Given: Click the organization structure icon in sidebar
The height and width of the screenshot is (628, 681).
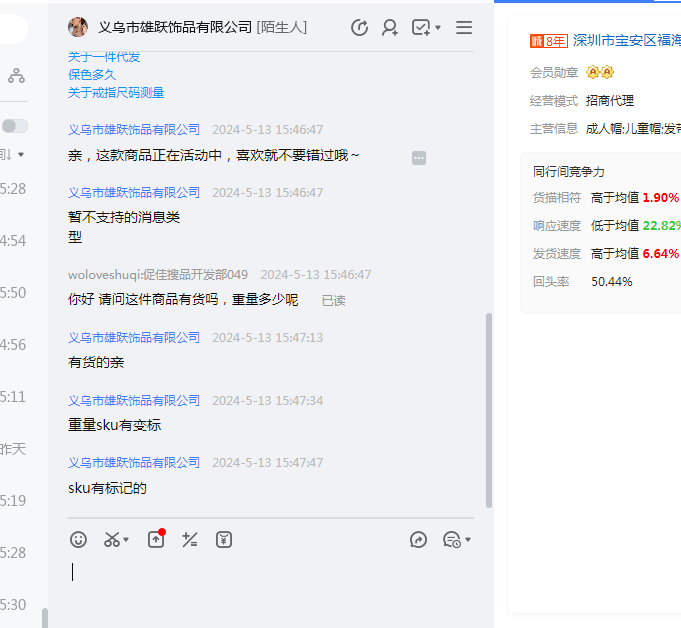Looking at the screenshot, I should click(x=16, y=75).
